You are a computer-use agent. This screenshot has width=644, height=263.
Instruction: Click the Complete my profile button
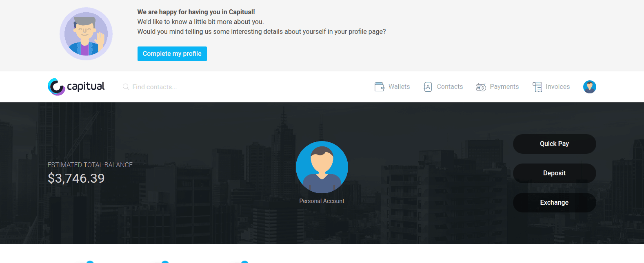(172, 54)
